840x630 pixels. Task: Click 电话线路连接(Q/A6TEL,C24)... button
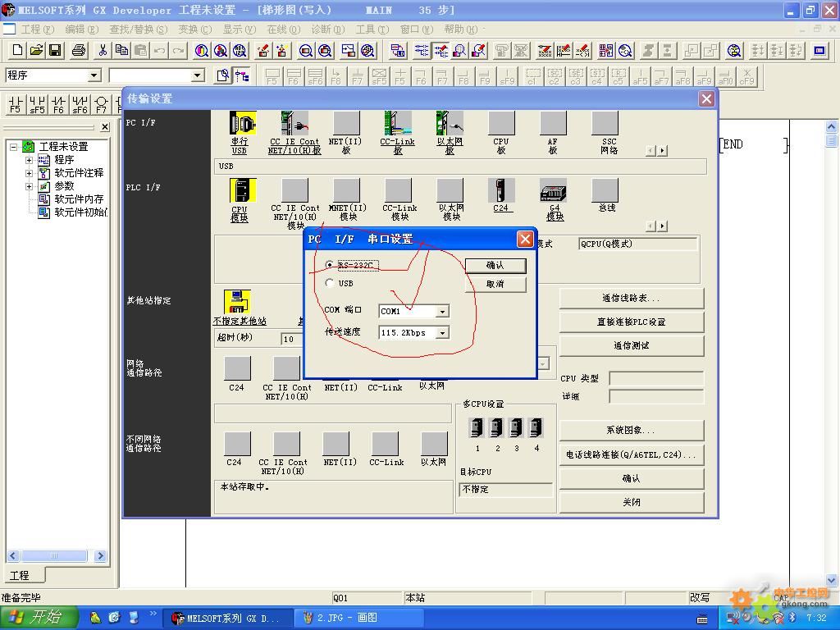tap(632, 454)
